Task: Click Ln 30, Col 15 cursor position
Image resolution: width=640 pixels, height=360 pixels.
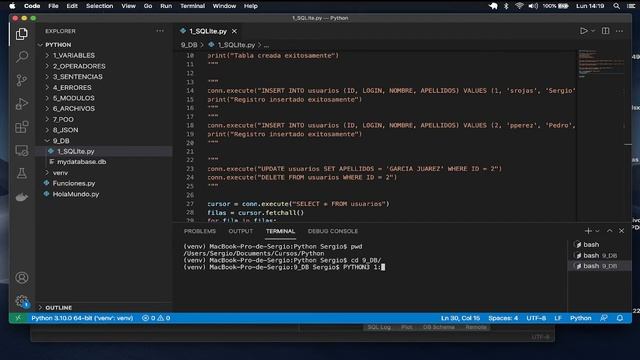Action: tap(460, 318)
